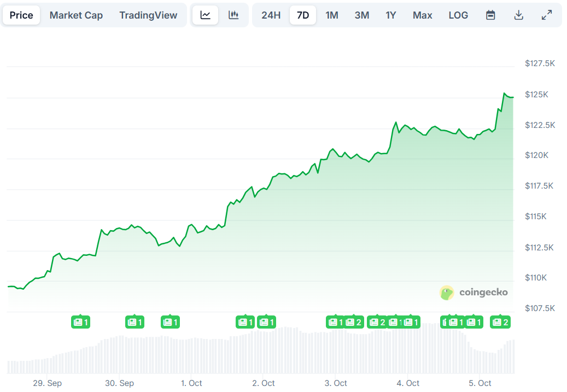This screenshot has height=392, width=567.
Task: Enable the LOG scale
Action: tap(458, 15)
